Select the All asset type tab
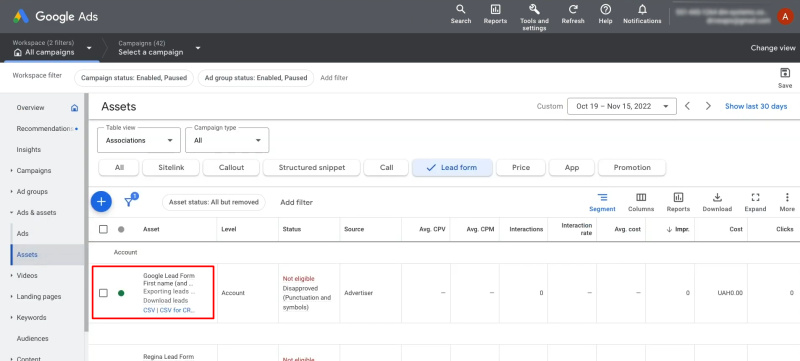The width and height of the screenshot is (800, 361). click(x=119, y=167)
